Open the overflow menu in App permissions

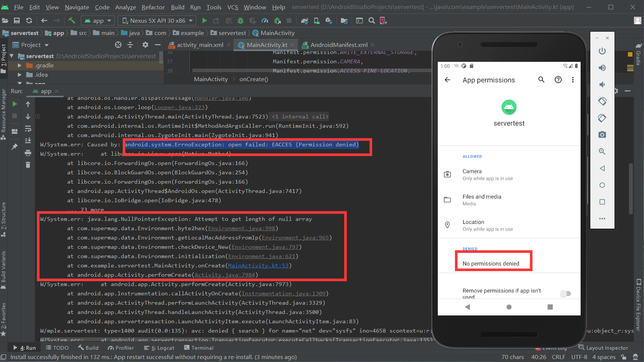pyautogui.click(x=573, y=80)
